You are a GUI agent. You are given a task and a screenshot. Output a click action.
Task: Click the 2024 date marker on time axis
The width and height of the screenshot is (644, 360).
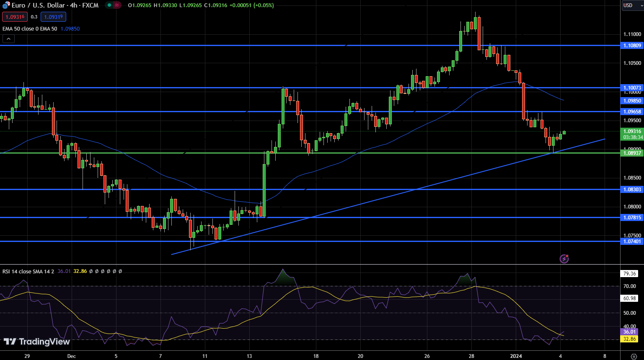click(516, 356)
